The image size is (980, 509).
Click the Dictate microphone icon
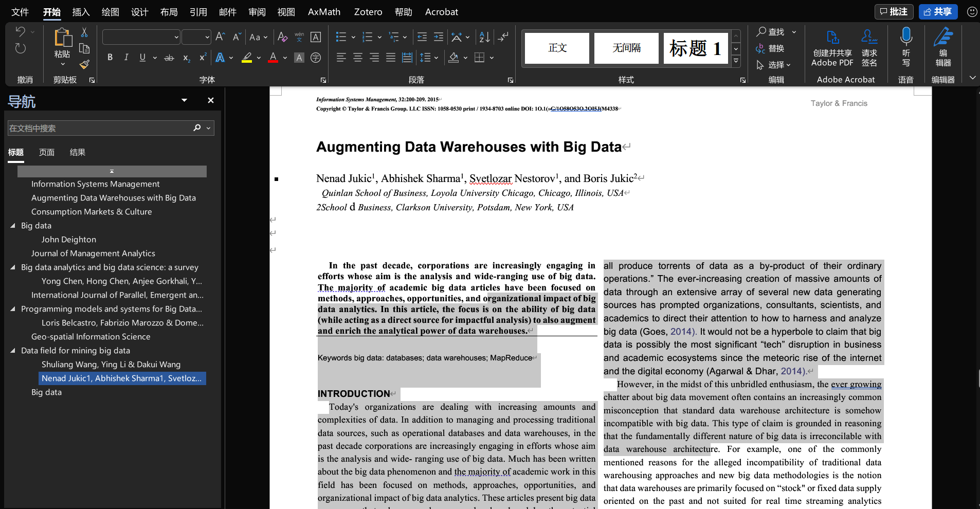point(906,38)
